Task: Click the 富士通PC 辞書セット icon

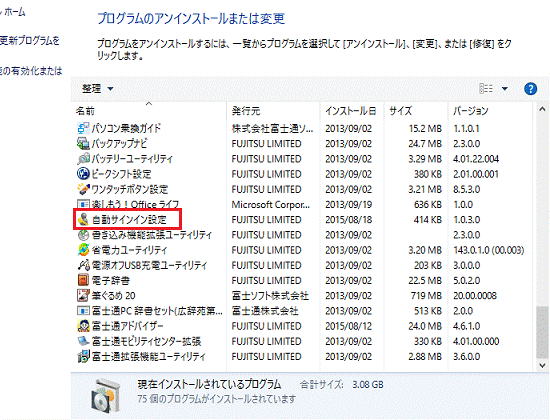Action: click(83, 311)
